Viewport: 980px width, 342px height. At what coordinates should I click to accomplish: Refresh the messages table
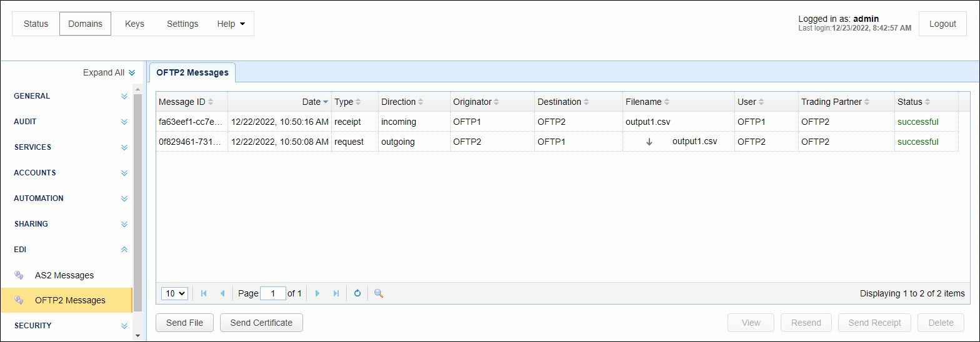point(357,293)
